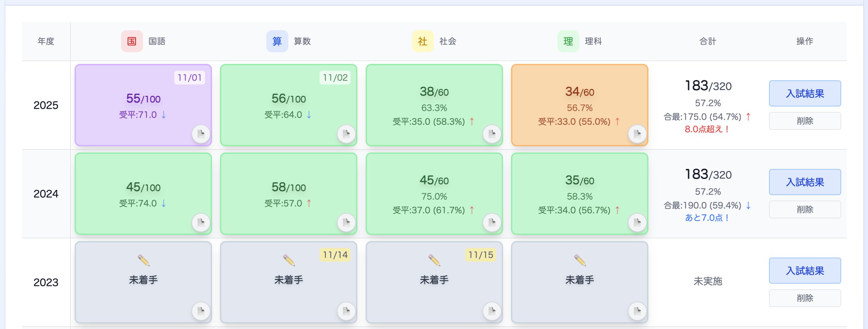Open the memo icon on 2025 理科 card
868x329 pixels.
(x=637, y=134)
